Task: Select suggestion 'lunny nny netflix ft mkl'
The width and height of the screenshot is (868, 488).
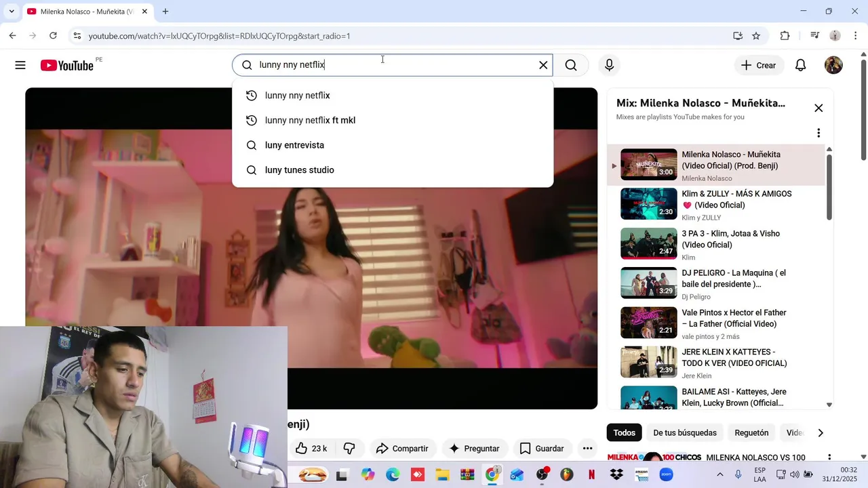Action: 393,121
